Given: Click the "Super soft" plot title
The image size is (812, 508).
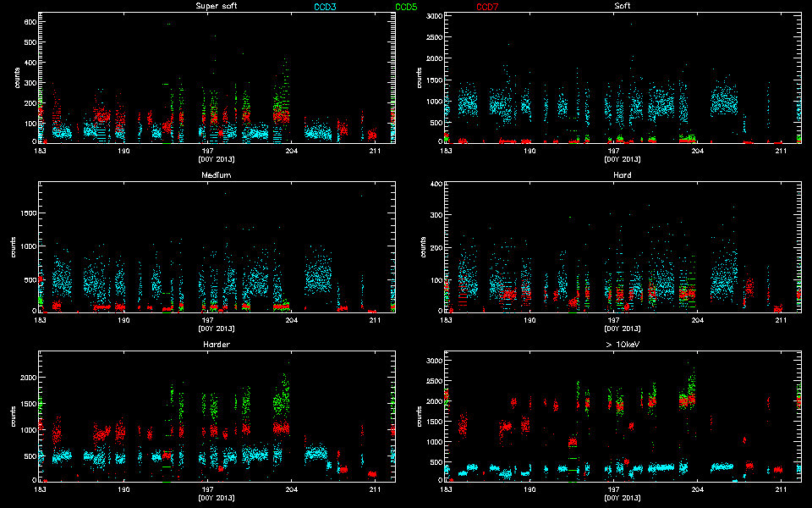Looking at the screenshot, I should tap(216, 7).
